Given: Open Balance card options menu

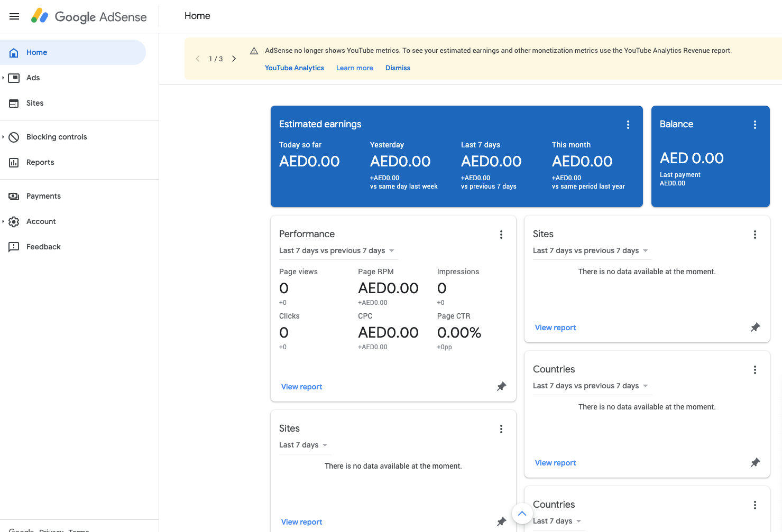Looking at the screenshot, I should (755, 125).
